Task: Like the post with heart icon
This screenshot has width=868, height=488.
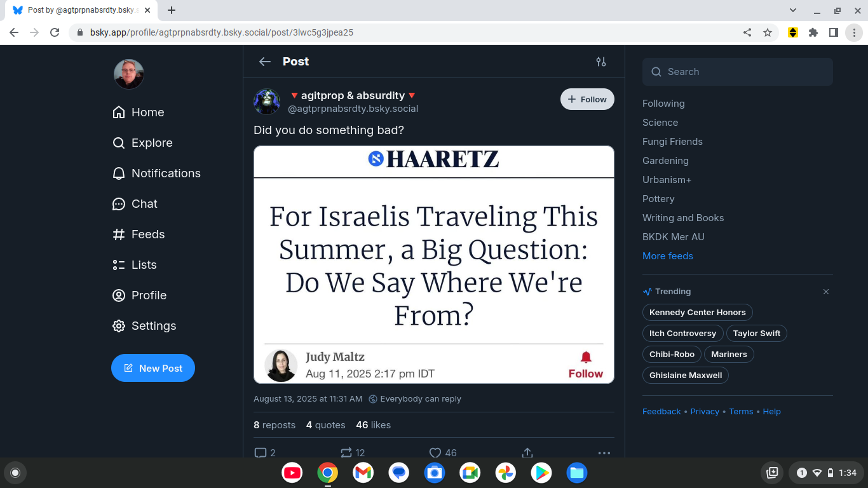Action: 435,452
